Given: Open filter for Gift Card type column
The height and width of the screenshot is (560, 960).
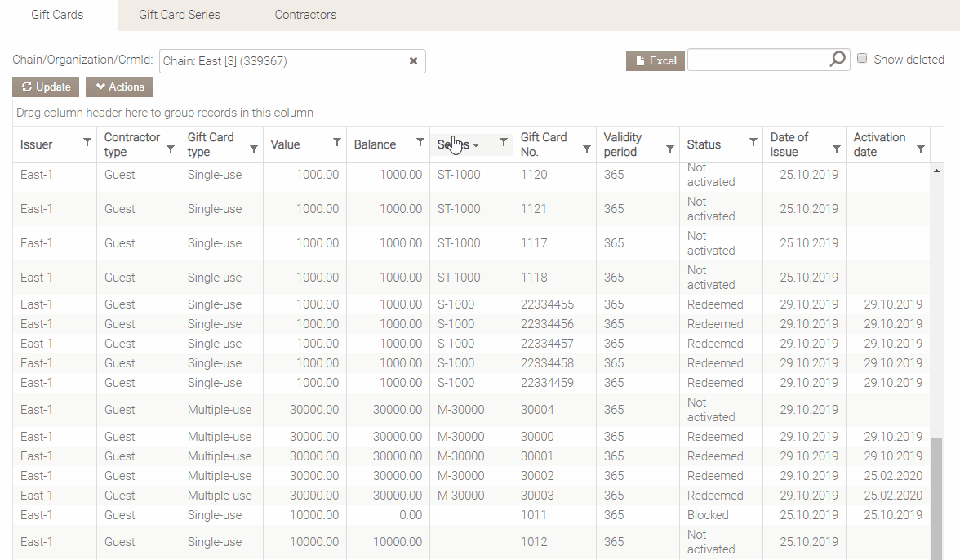Looking at the screenshot, I should [x=254, y=149].
